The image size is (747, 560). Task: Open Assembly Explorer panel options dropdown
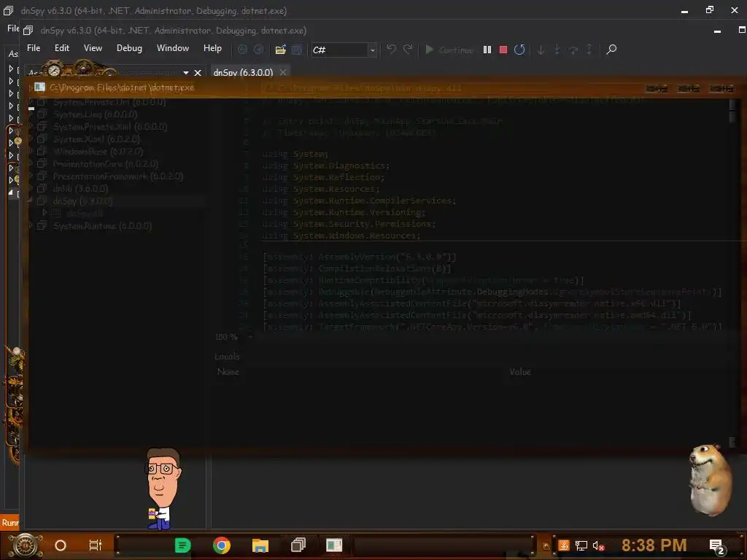pos(186,73)
